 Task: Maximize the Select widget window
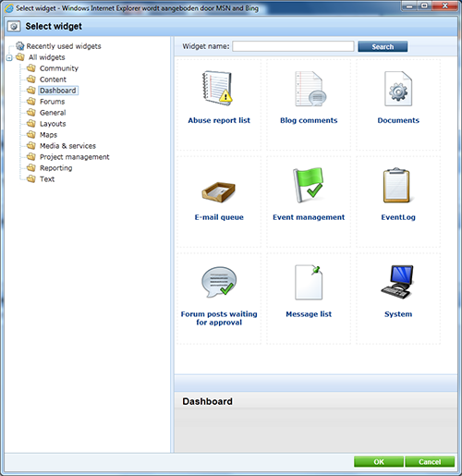point(424,6)
